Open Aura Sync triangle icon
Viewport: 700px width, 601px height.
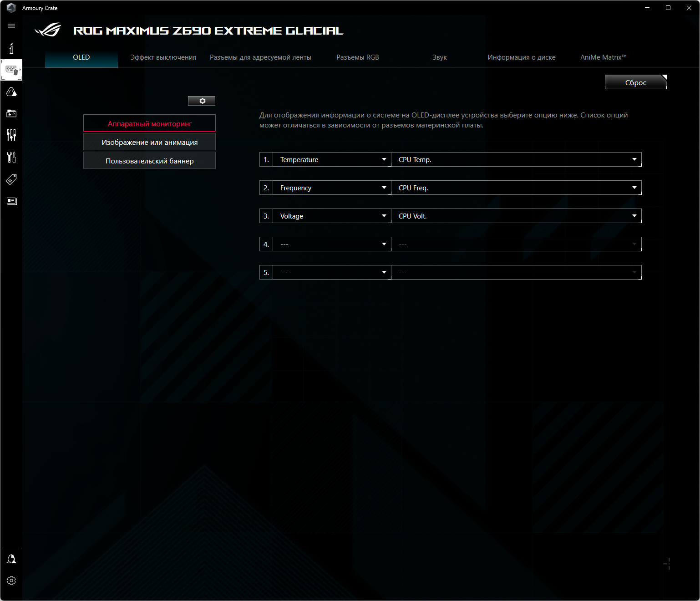[11, 92]
